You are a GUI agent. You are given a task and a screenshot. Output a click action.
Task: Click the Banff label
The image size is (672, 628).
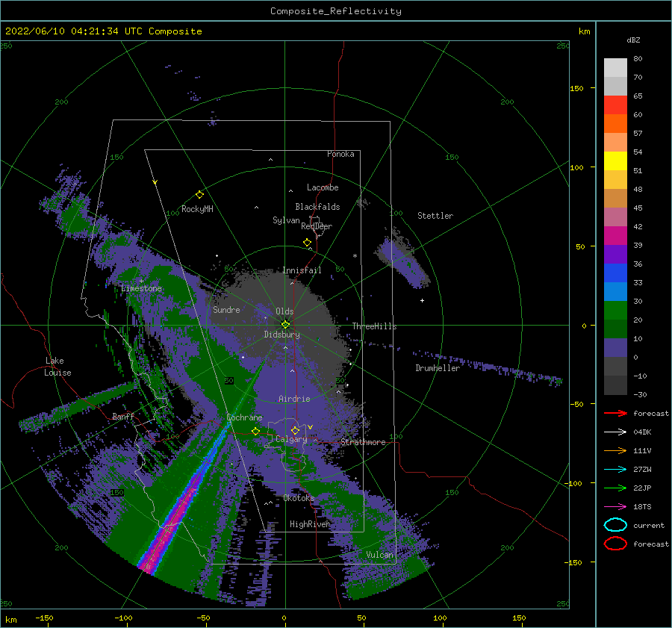coord(123,417)
